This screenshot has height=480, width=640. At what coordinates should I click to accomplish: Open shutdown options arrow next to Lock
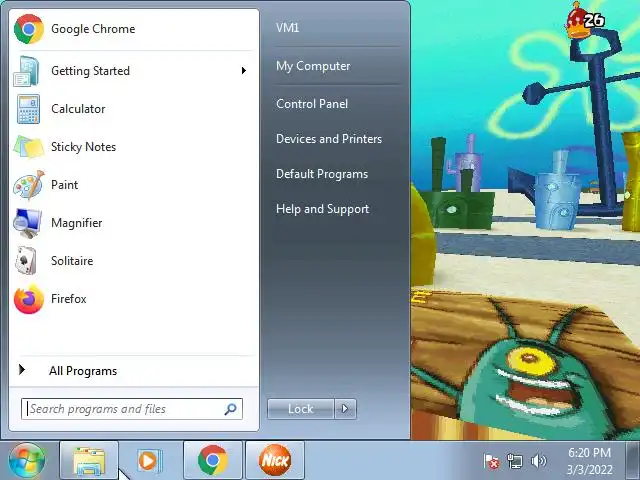pos(345,409)
